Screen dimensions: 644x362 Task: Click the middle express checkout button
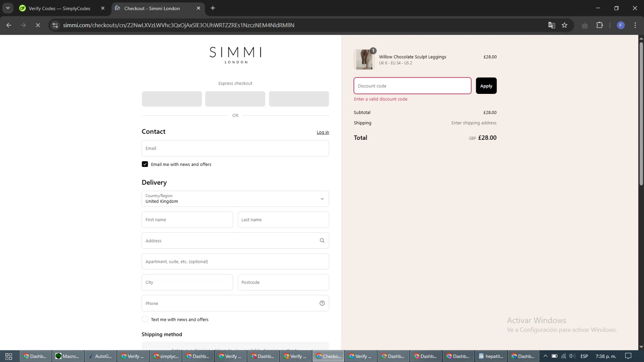tap(235, 99)
